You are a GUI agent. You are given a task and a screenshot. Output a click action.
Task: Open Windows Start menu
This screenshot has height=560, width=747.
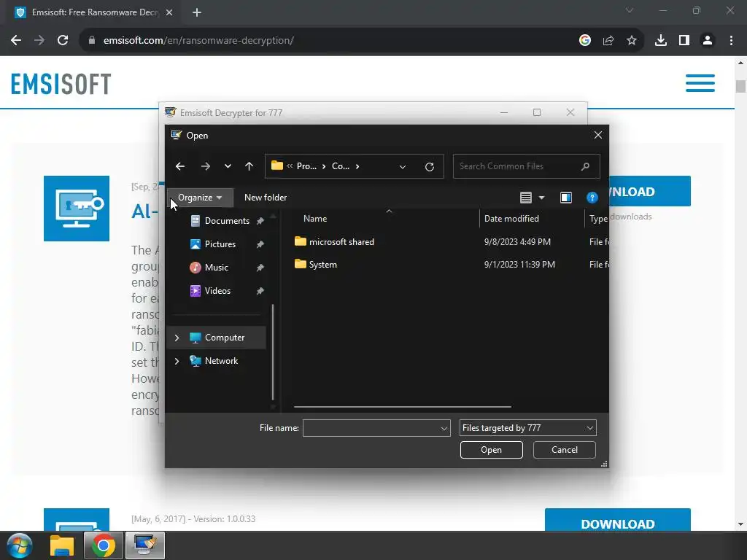click(x=20, y=545)
